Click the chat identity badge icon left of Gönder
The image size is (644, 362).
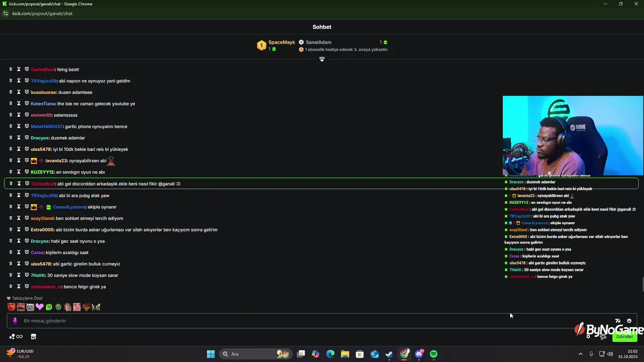pyautogui.click(x=602, y=336)
